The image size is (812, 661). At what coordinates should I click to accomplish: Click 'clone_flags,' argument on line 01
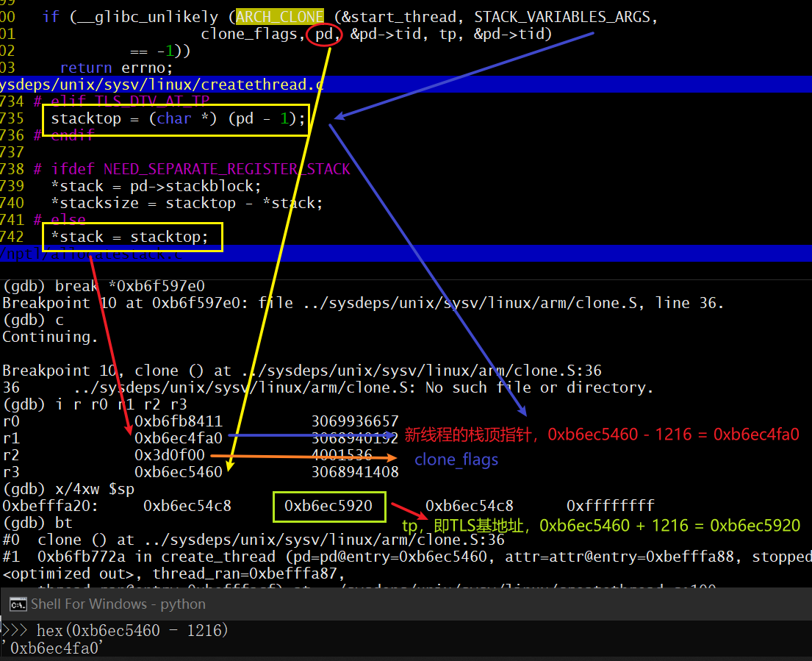coord(253,34)
